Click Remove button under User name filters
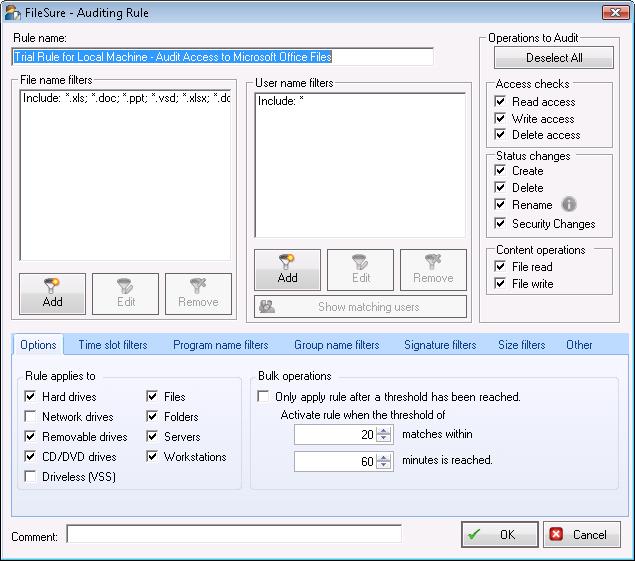The width and height of the screenshot is (635, 561). coord(433,270)
